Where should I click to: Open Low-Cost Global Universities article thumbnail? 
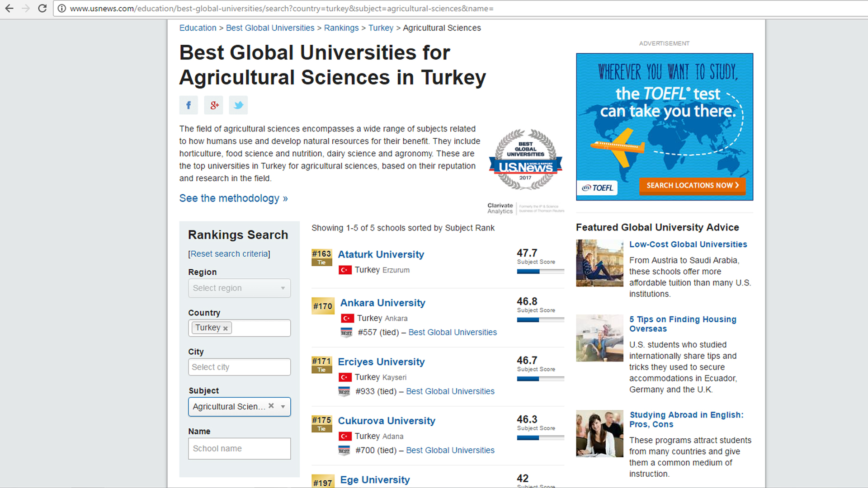tap(599, 263)
